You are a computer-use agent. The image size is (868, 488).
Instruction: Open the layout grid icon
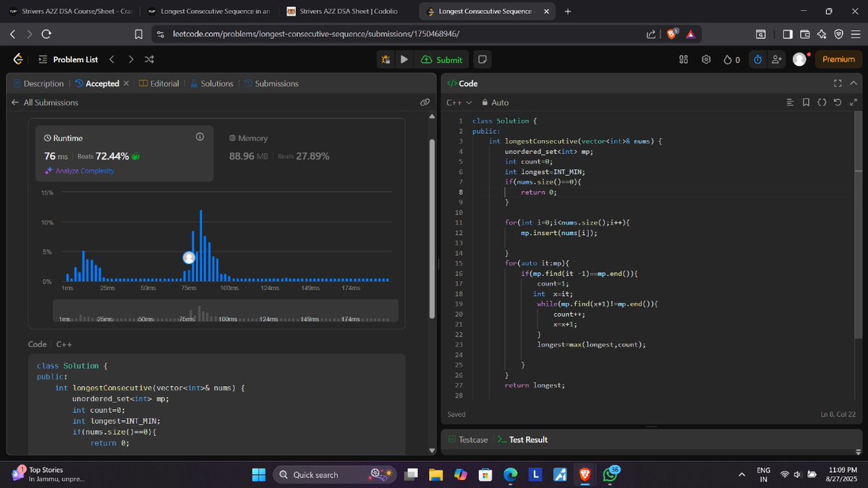pyautogui.click(x=684, y=59)
